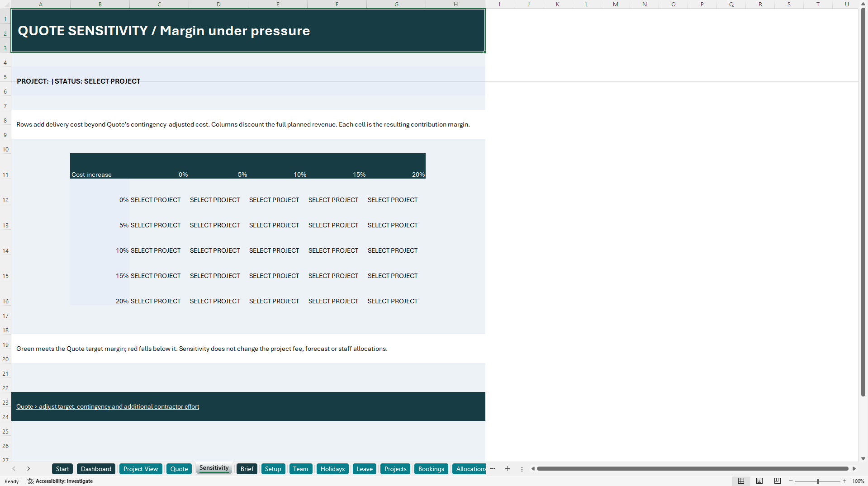This screenshot has height=486, width=868.
Task: Select the 15% column header cell
Action: point(337,166)
